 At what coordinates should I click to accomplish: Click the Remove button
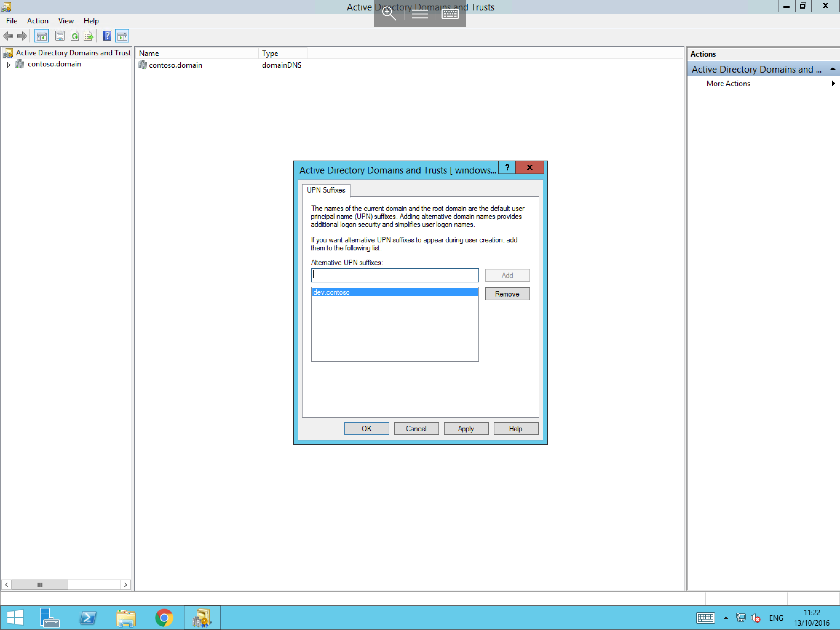tap(507, 294)
